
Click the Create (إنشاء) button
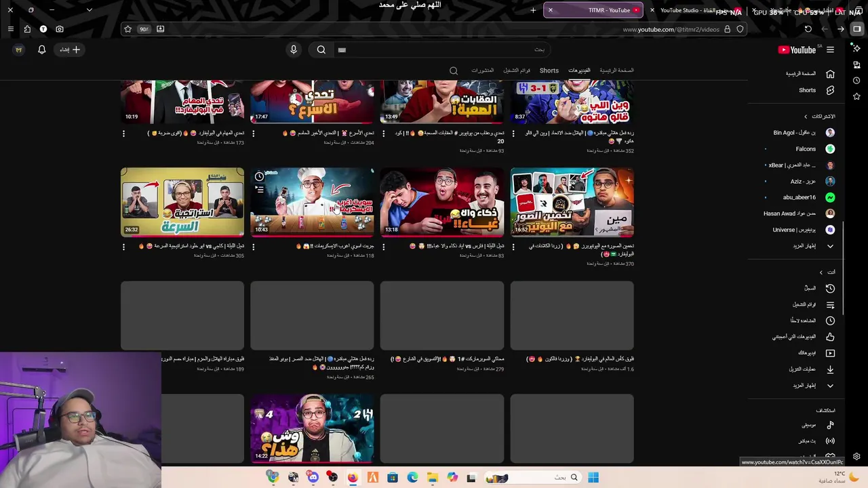(70, 49)
